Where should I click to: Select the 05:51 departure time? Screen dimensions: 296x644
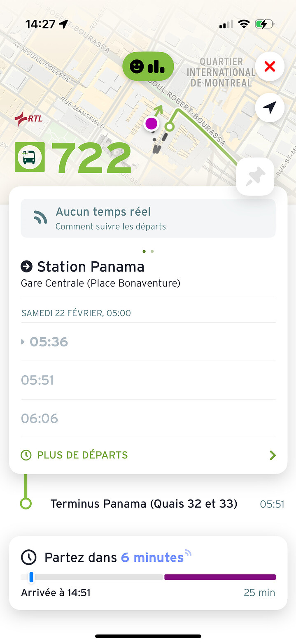pyautogui.click(x=37, y=380)
